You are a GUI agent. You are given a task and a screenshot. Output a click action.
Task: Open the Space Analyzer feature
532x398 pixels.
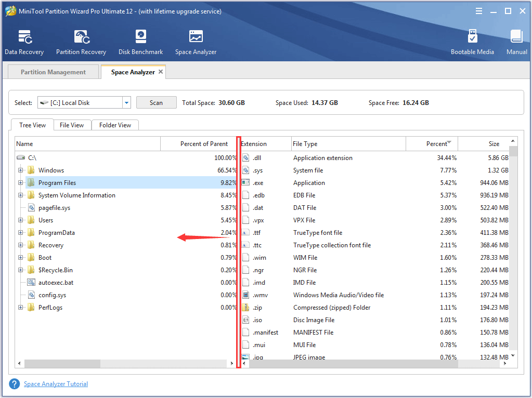pyautogui.click(x=196, y=42)
